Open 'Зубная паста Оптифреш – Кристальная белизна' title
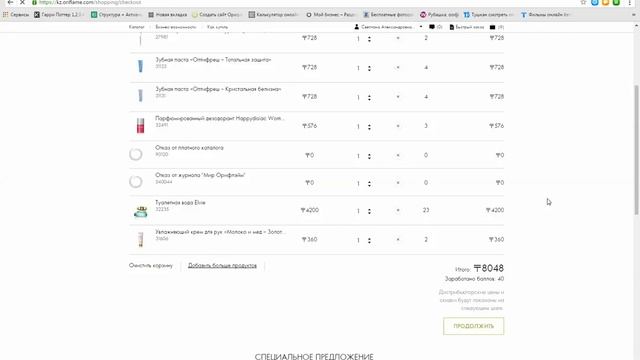Image resolution: width=640 pixels, height=360 pixels. [218, 89]
